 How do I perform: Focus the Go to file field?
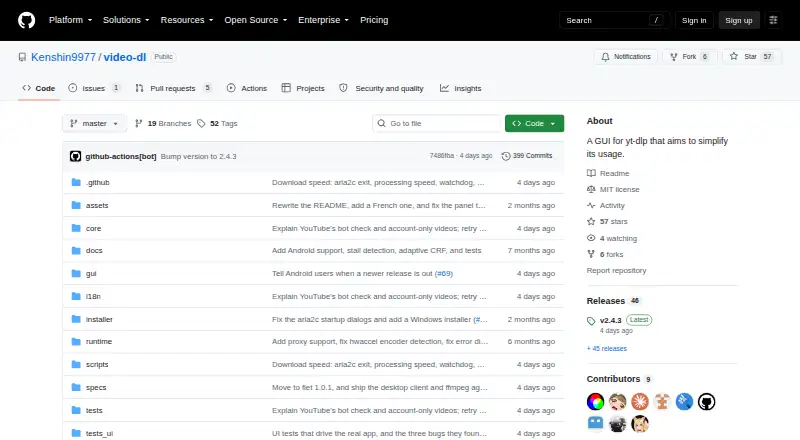click(437, 124)
